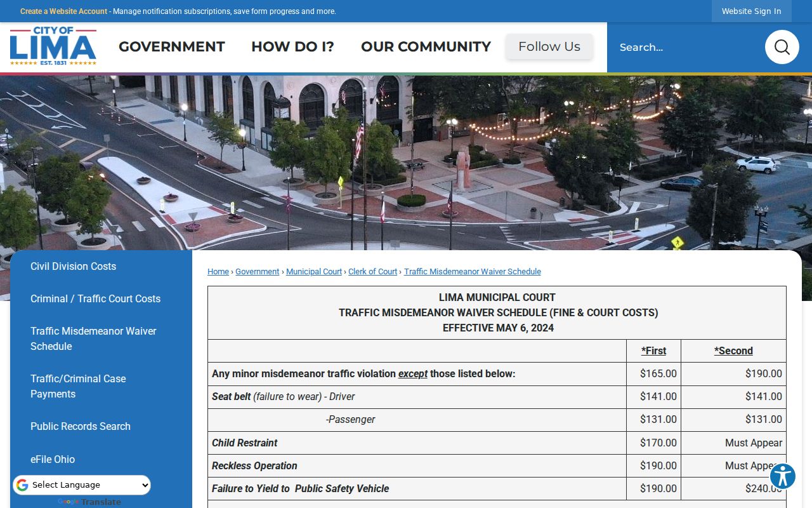Click the Seat belt Driver row label
This screenshot has width=812, height=508.
point(284,396)
